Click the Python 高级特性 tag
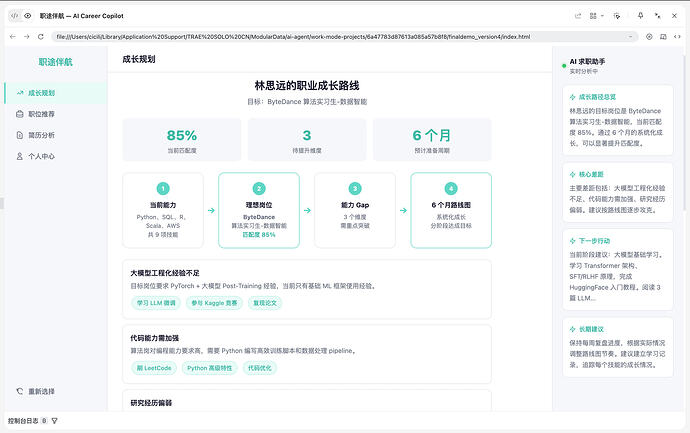This screenshot has height=433, width=690. 209,368
